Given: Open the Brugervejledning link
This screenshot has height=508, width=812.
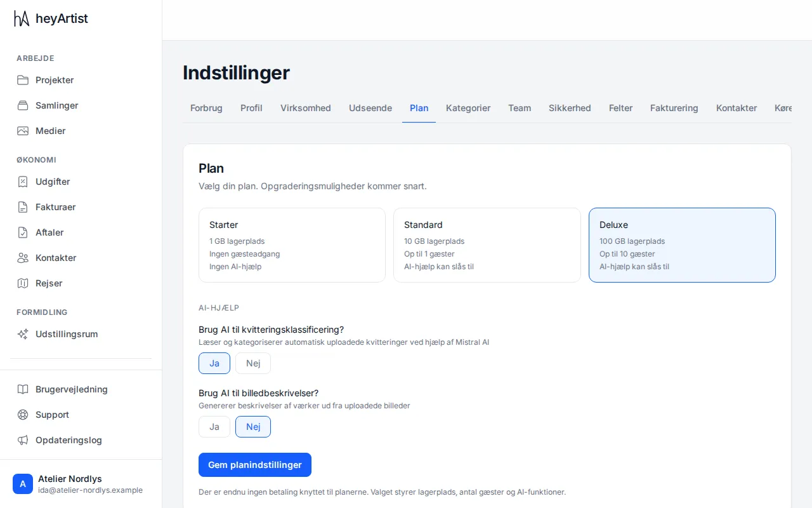Looking at the screenshot, I should pyautogui.click(x=81, y=389).
